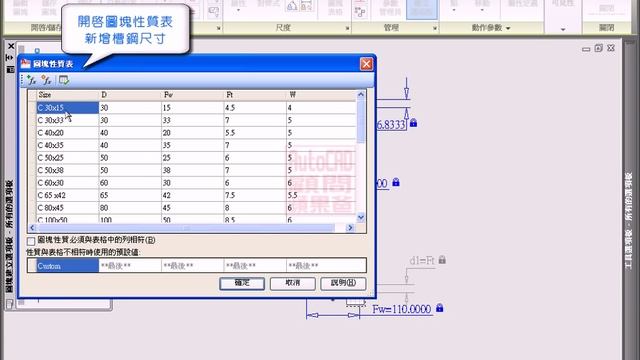The height and width of the screenshot is (360, 640).
Task: Click the new properties fx icon
Action: point(46,80)
